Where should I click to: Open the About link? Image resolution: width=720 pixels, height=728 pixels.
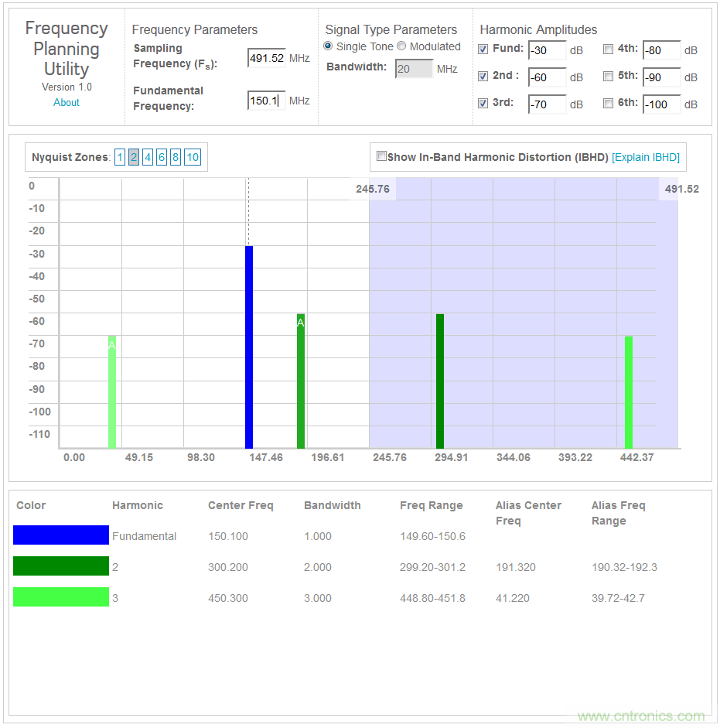67,102
